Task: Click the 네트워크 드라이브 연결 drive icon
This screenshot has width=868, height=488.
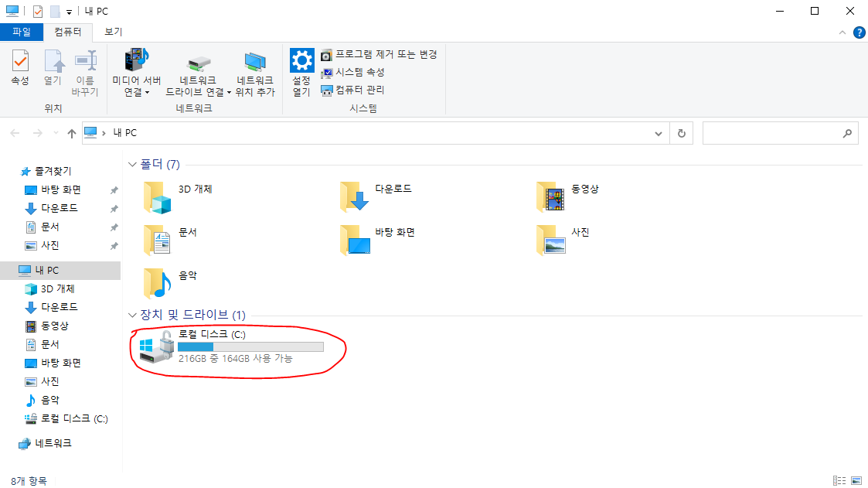Action: (x=198, y=62)
